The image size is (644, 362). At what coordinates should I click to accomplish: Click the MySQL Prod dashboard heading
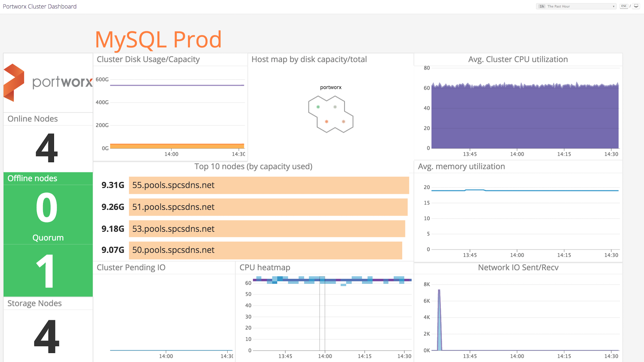(158, 39)
